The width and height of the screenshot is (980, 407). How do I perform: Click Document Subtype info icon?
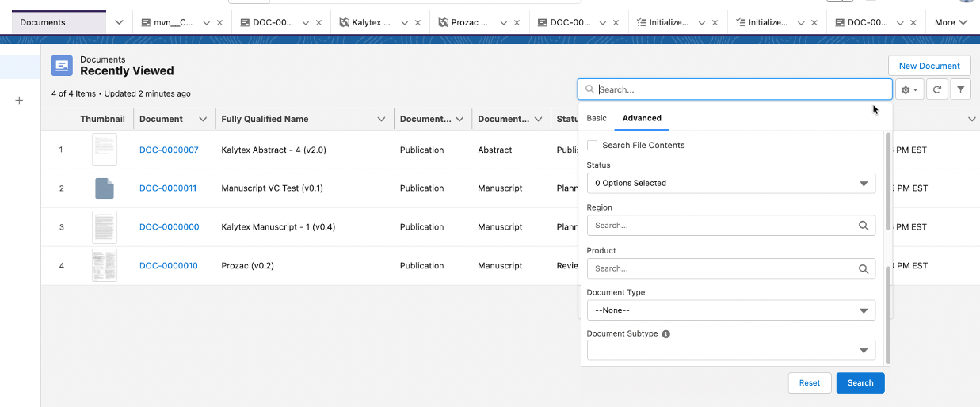click(x=665, y=334)
